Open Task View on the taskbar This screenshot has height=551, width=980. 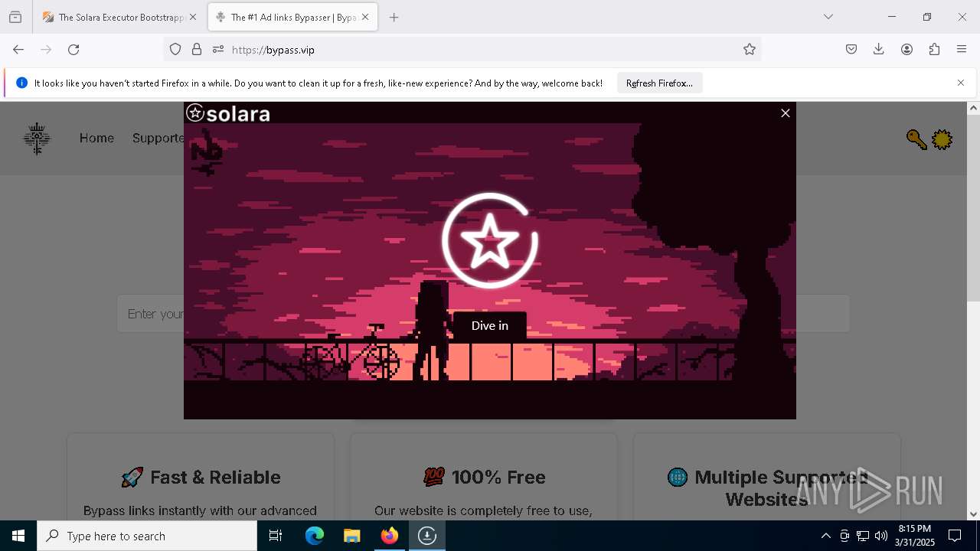coord(276,536)
